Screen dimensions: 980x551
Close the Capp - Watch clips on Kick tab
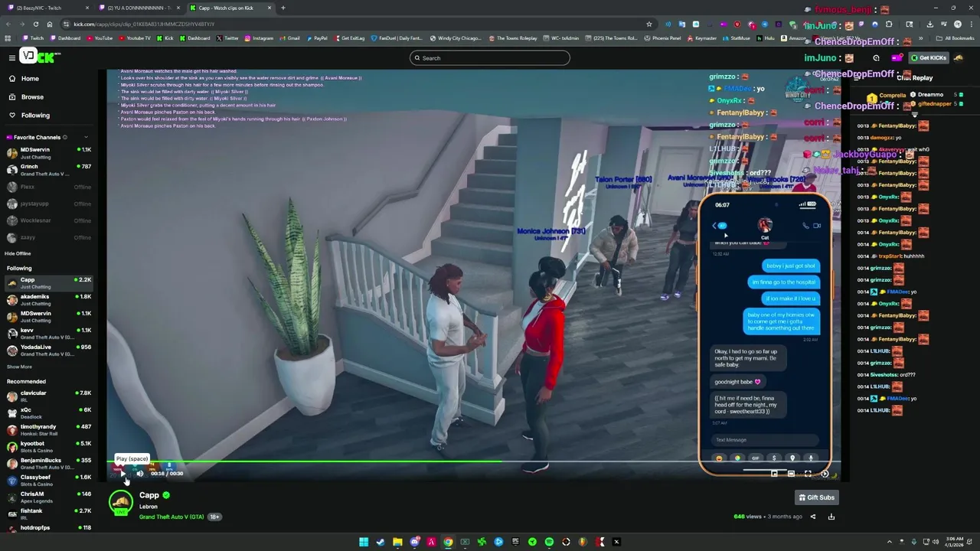point(269,8)
